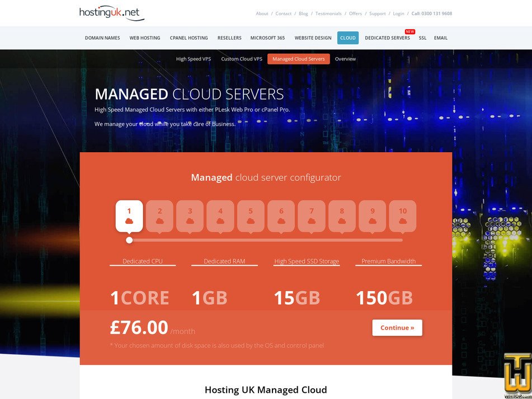This screenshot has width=532, height=399.
Task: Open the Testimonials link
Action: 328,13
